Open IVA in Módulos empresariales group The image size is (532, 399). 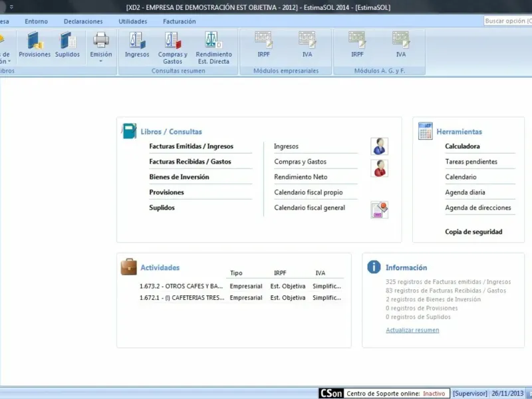[307, 45]
